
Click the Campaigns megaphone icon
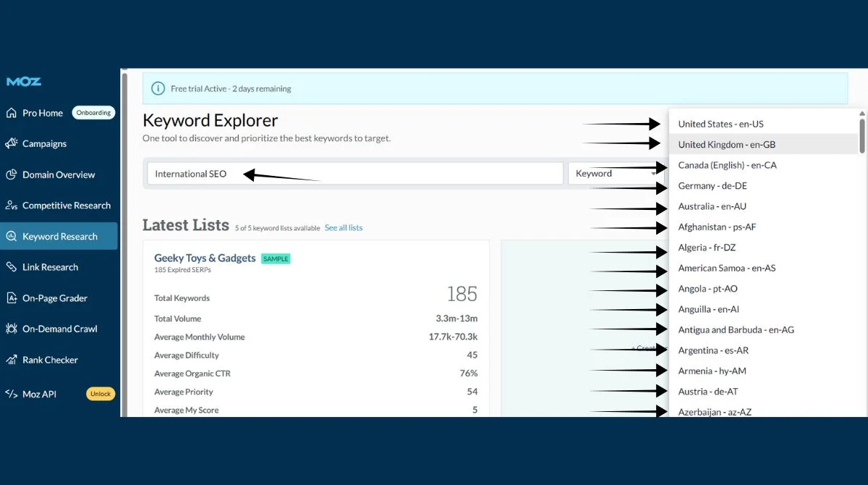11,143
